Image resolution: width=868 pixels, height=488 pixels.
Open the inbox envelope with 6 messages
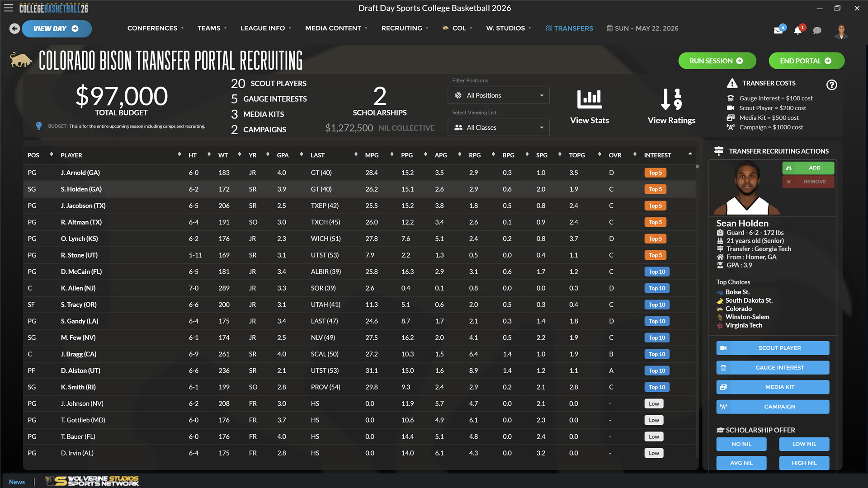(x=779, y=31)
